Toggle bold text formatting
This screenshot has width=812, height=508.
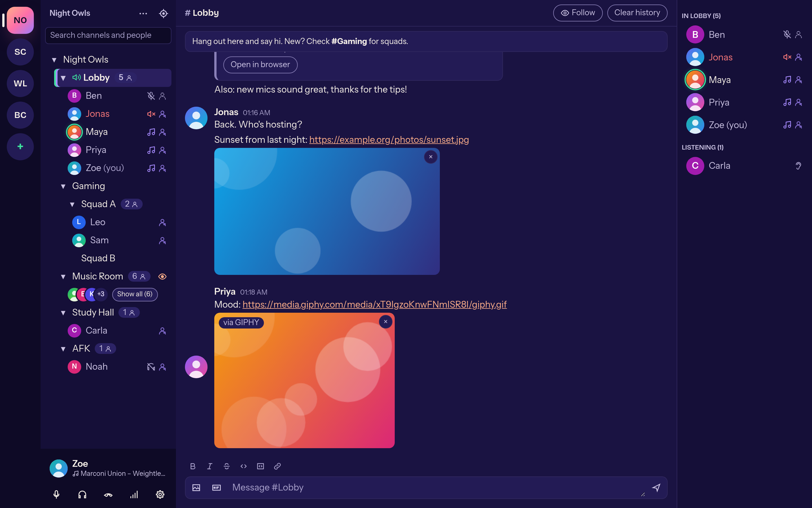tap(193, 466)
